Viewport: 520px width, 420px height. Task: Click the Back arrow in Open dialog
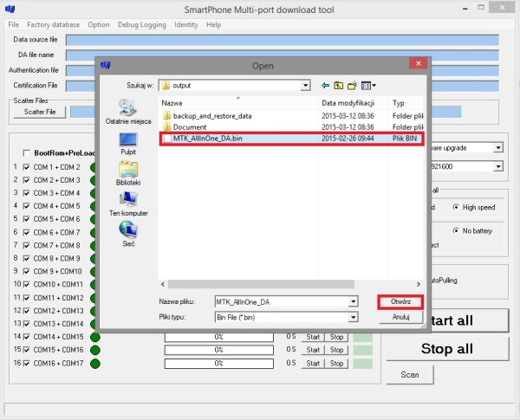coord(325,86)
